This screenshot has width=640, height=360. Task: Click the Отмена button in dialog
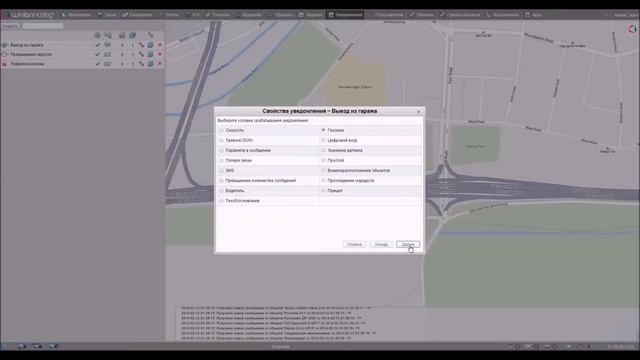point(354,244)
